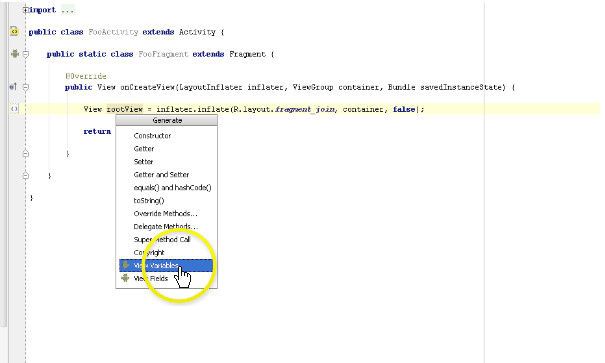The height and width of the screenshot is (363, 605).
Task: Select Getter and Setter in Generate popup
Action: click(x=166, y=174)
